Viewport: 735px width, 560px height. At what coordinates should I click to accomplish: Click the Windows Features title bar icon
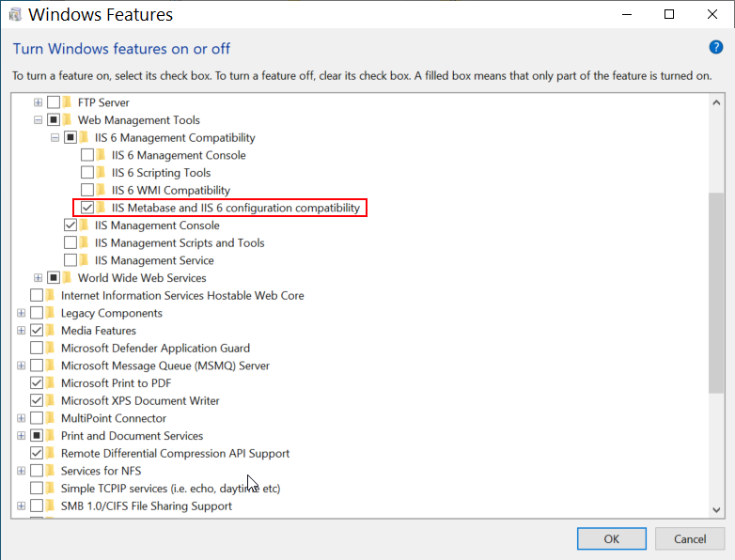click(15, 14)
